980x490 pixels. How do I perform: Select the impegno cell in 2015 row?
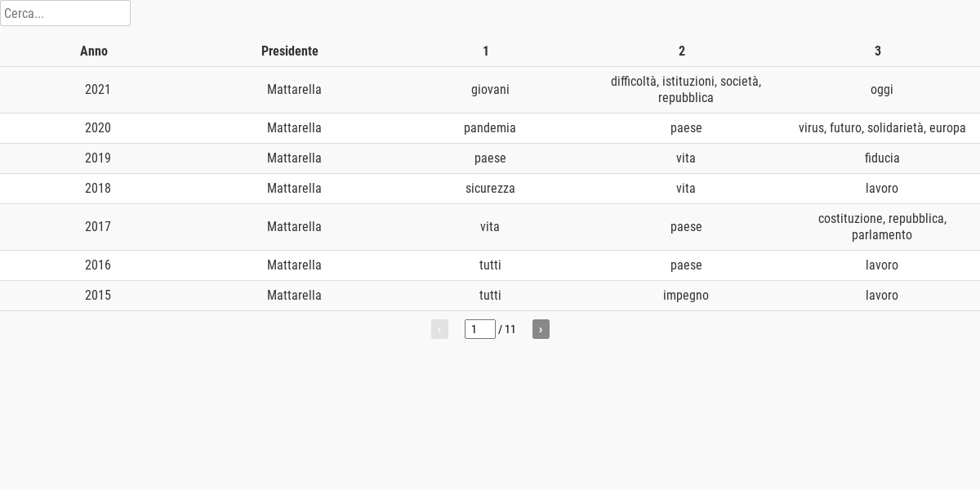(686, 296)
